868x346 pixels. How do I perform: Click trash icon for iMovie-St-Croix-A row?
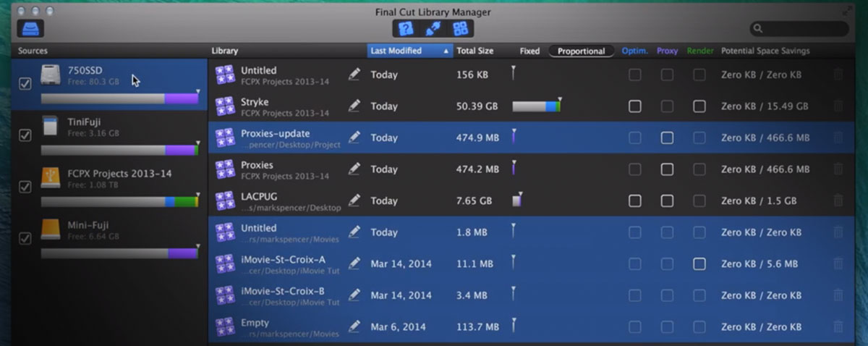838,263
